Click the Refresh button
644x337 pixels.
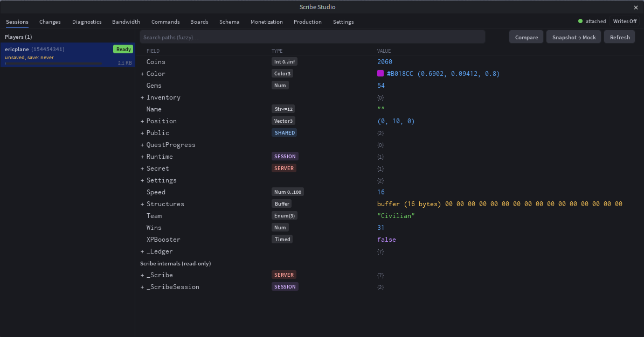[620, 37]
